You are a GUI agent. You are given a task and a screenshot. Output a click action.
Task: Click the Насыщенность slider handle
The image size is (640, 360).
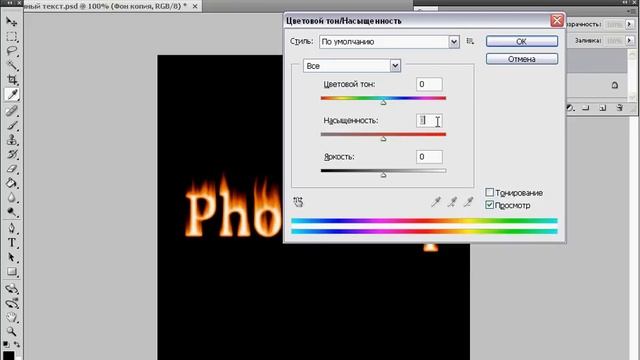383,139
